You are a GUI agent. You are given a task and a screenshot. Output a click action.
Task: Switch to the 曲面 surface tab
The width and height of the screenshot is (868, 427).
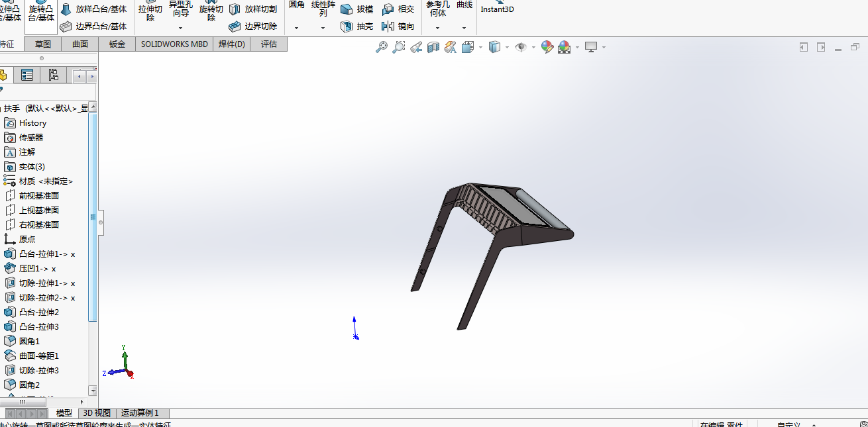pos(80,44)
